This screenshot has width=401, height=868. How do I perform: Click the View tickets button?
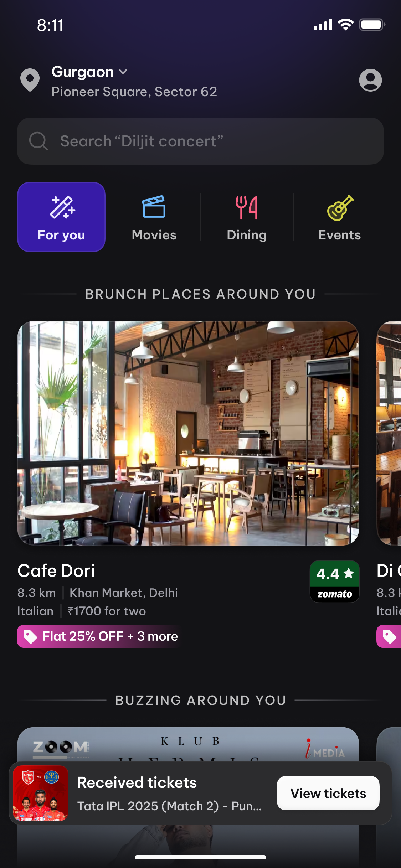[x=328, y=793]
